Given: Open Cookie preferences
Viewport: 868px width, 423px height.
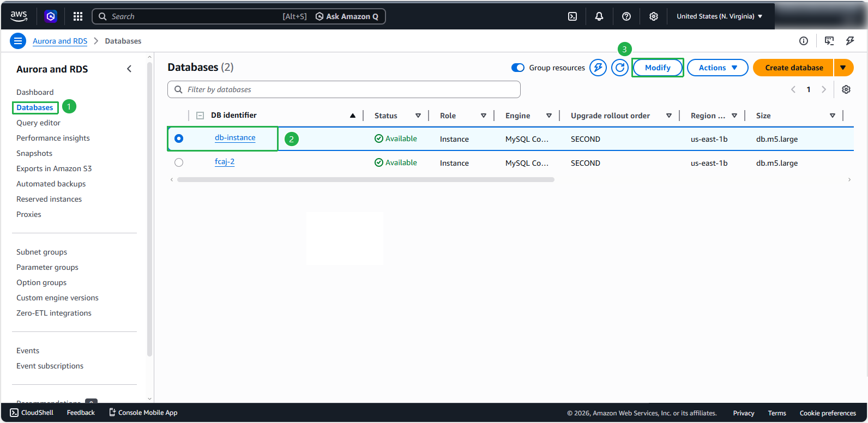Looking at the screenshot, I should [x=828, y=413].
